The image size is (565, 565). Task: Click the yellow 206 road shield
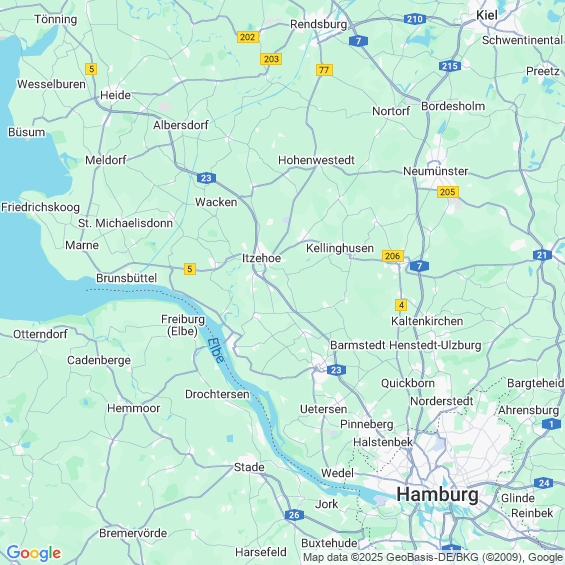[x=392, y=256]
